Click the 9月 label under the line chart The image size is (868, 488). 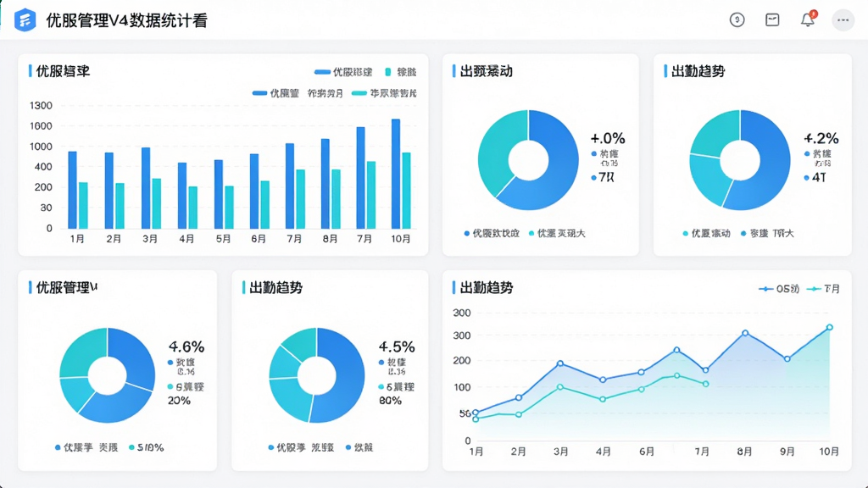tap(787, 452)
